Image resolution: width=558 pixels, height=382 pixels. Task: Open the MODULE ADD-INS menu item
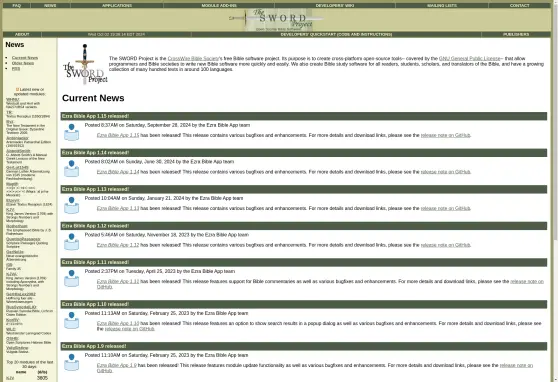[x=219, y=5]
